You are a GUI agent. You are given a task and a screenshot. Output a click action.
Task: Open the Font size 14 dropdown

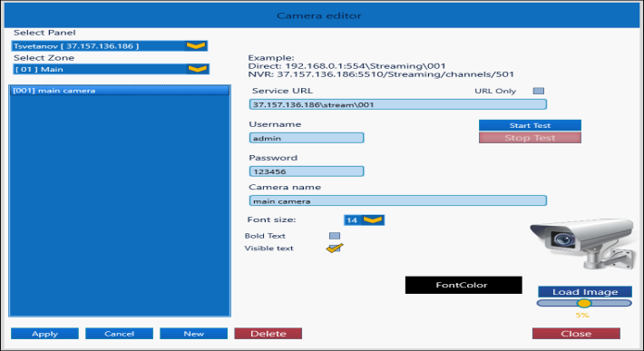(x=364, y=220)
